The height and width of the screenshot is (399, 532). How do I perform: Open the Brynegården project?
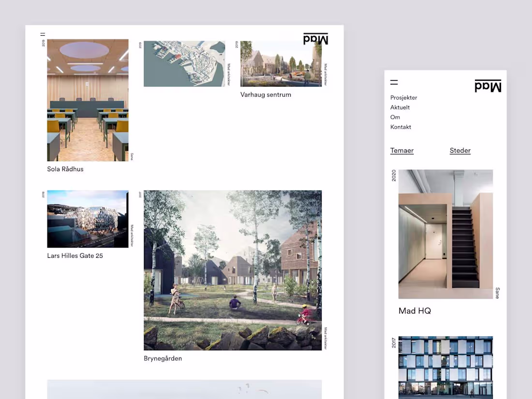163,358
